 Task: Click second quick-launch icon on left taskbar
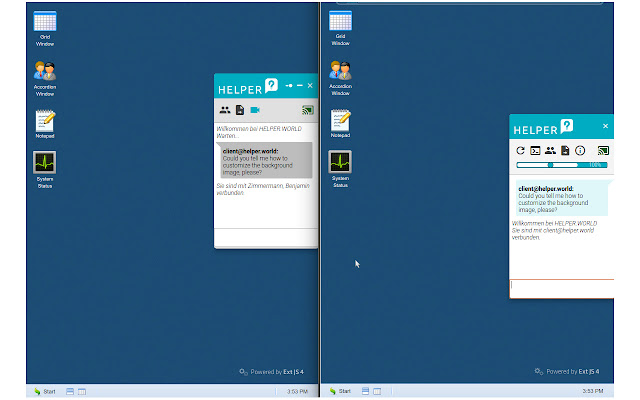[82, 391]
